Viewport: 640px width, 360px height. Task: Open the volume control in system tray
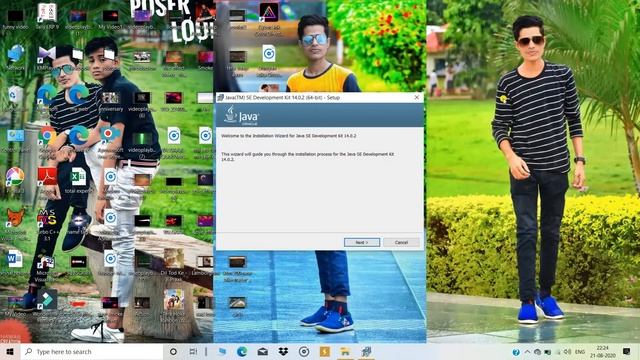[568, 352]
